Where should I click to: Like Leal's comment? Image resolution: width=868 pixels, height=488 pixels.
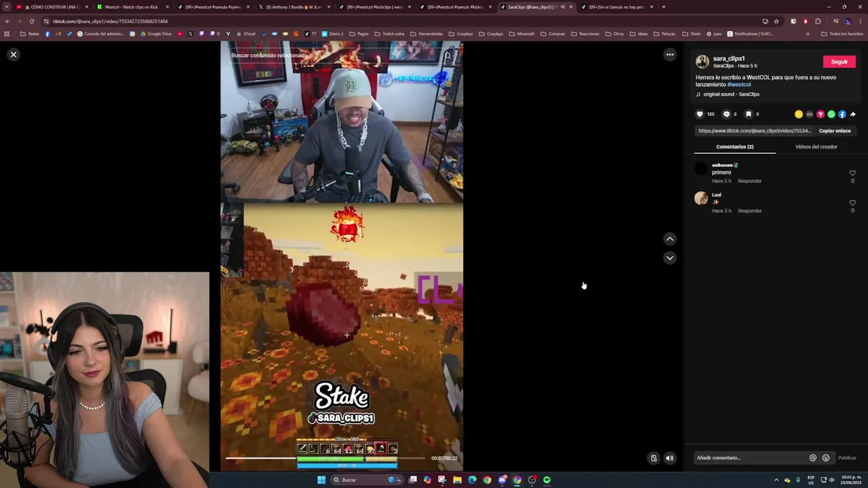(852, 203)
